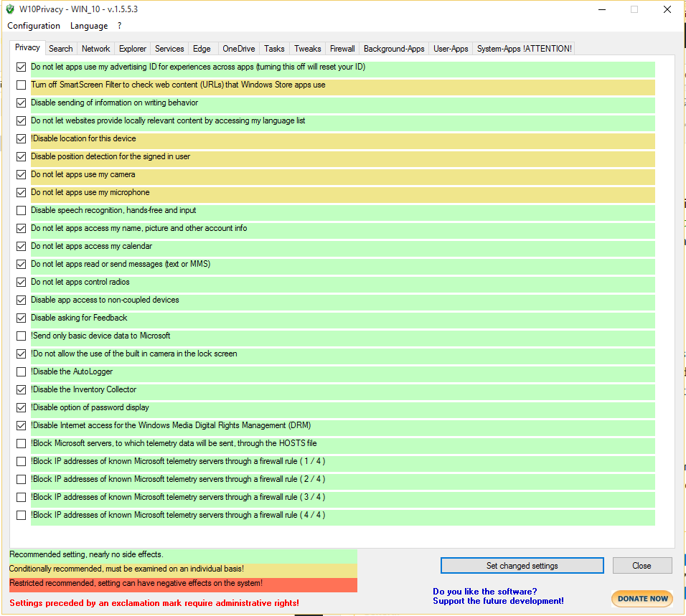The image size is (686, 616).
Task: Uncheck Do not let apps use my camera
Action: [x=22, y=175]
